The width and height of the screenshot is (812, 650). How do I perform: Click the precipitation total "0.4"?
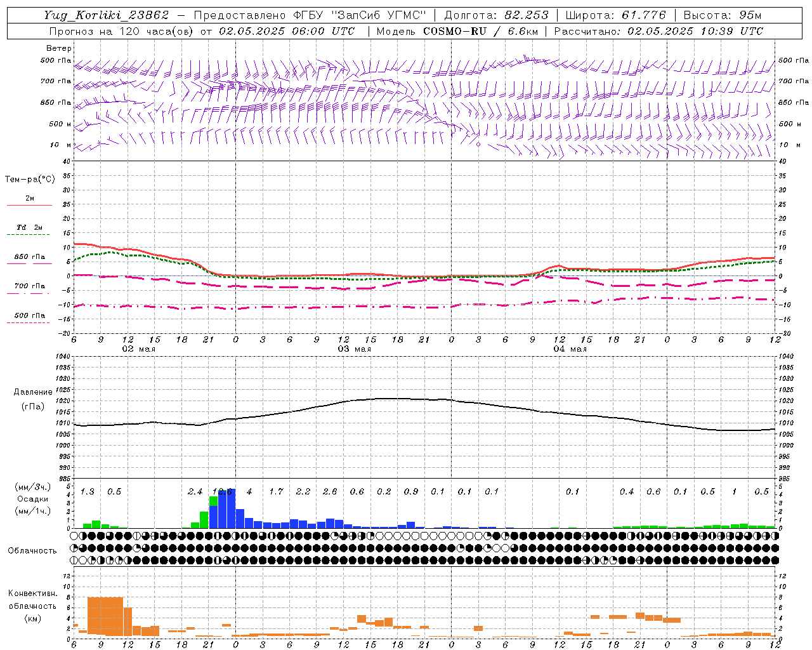(627, 491)
